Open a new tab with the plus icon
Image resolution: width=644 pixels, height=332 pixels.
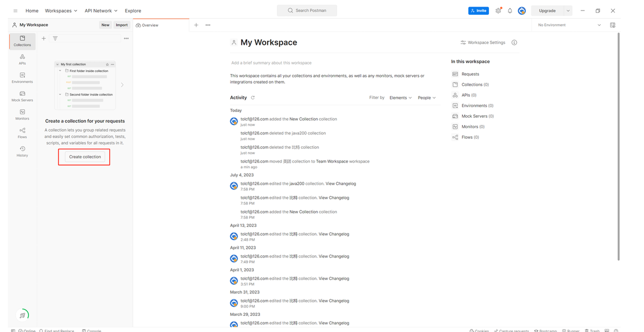[196, 25]
